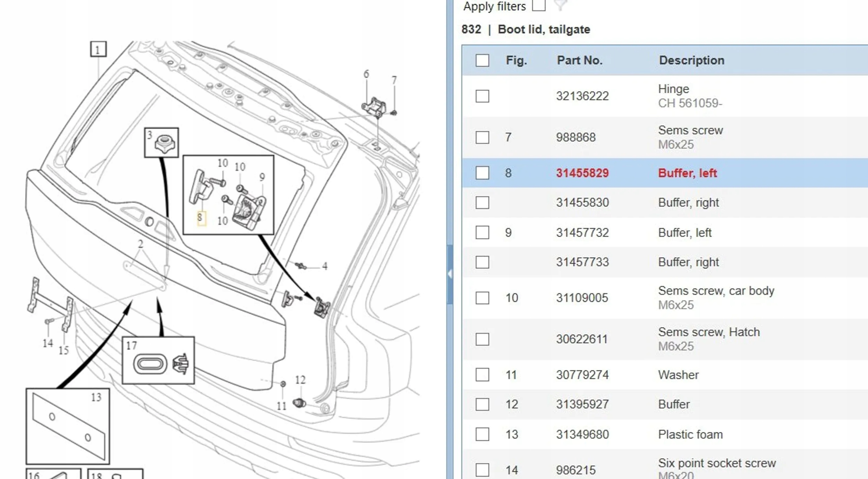The width and height of the screenshot is (868, 479).
Task: Click the boxed callout number 1
Action: 98,50
